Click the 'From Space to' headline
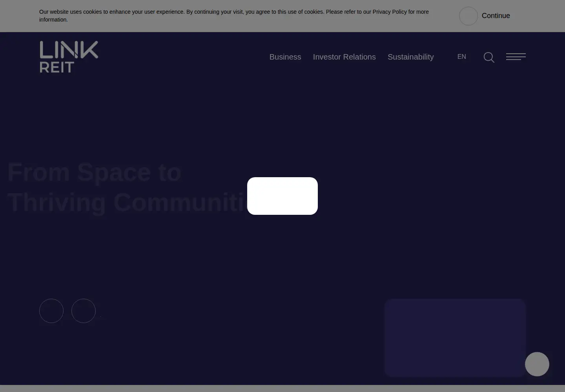The height and width of the screenshot is (392, 565). (x=94, y=172)
